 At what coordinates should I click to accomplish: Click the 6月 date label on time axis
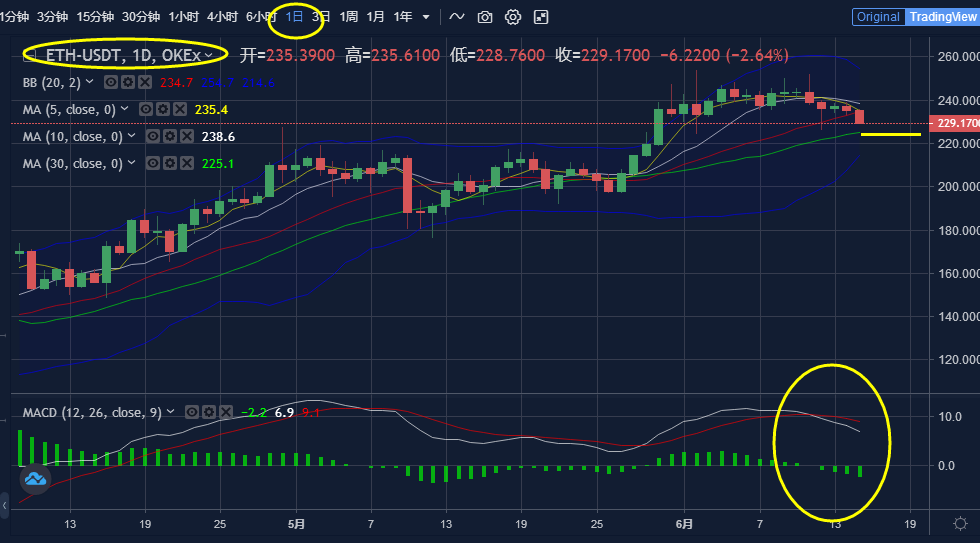coord(684,524)
